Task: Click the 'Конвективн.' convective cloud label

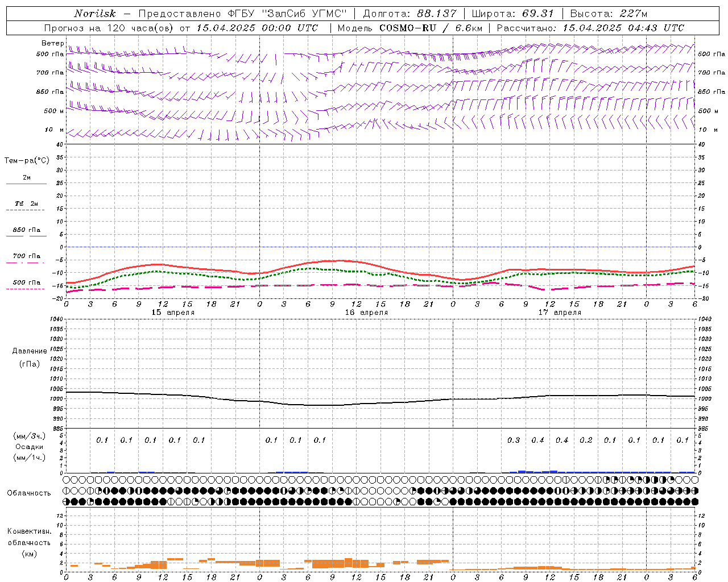Action: 29,531
